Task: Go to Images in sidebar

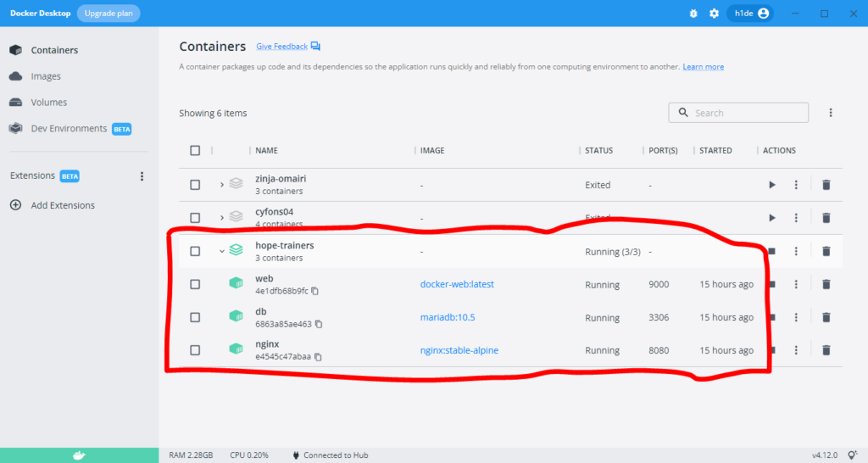Action: [x=46, y=76]
